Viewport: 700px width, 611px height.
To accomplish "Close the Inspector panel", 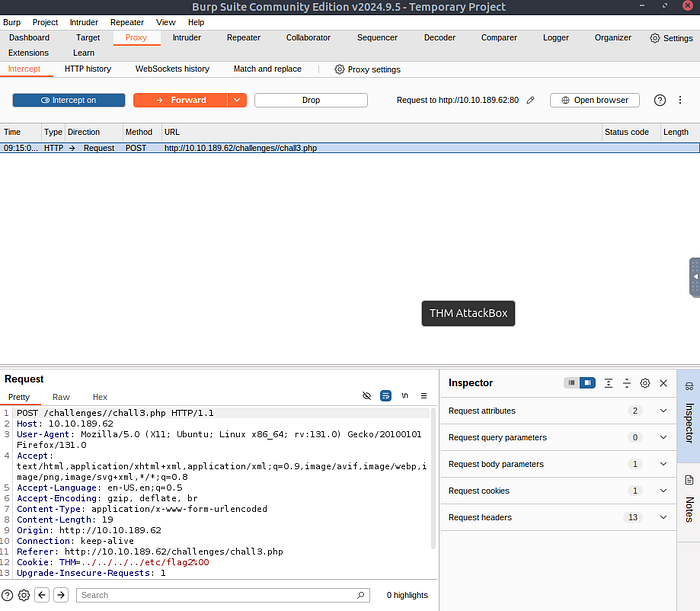I will pos(663,383).
